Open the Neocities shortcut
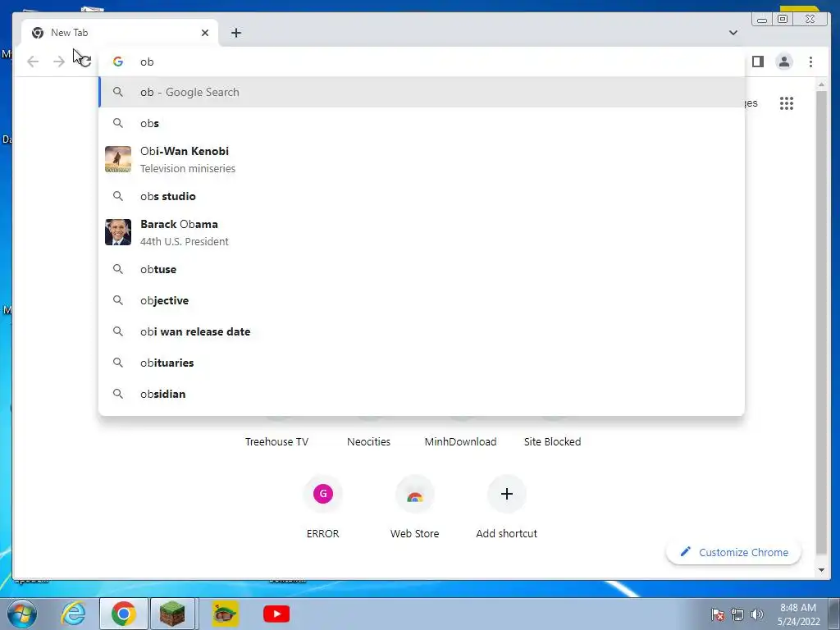The height and width of the screenshot is (630, 840). click(x=368, y=441)
